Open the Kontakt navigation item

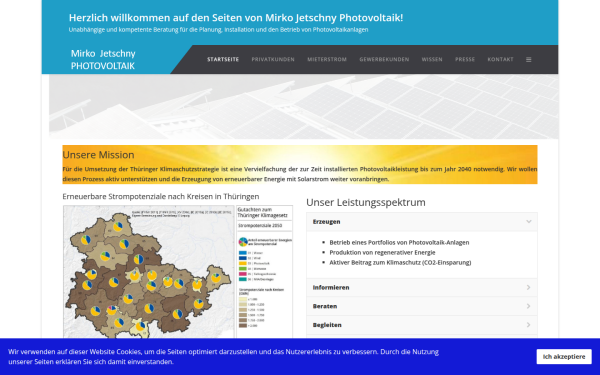pos(500,60)
